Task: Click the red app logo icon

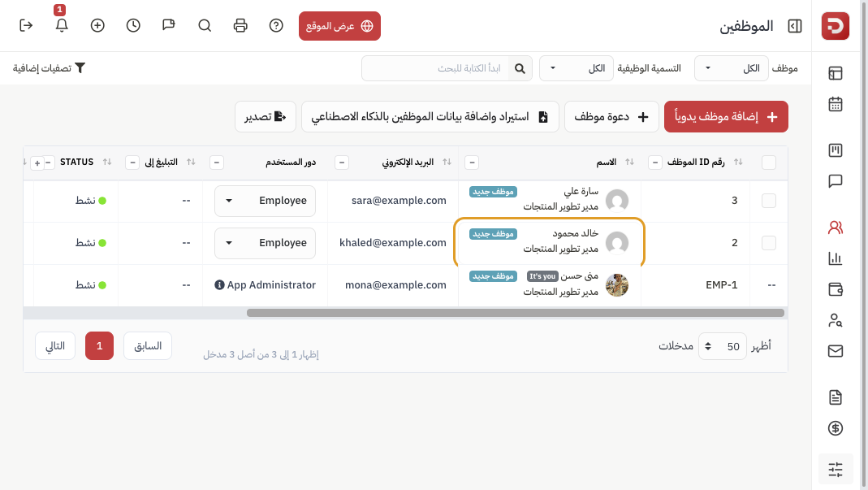Action: point(835,25)
